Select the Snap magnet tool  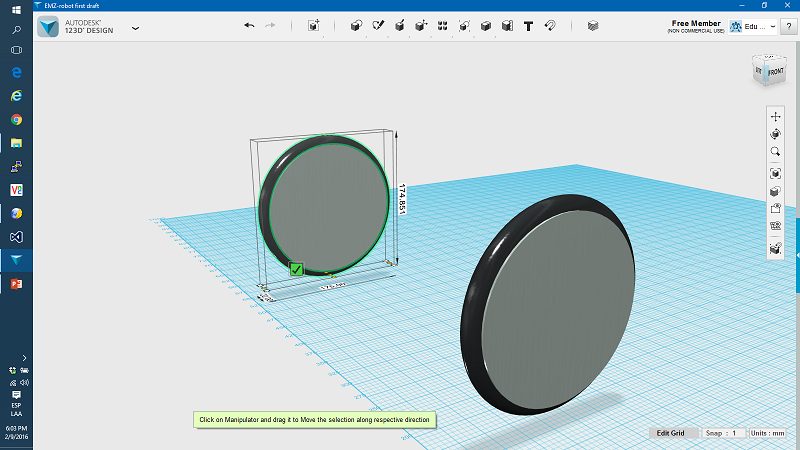(550, 26)
